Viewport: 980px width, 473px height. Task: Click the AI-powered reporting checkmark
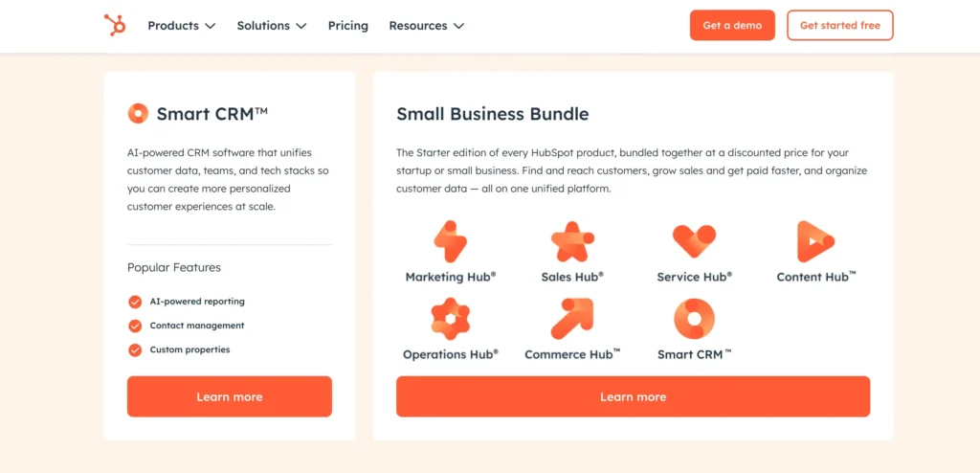pos(135,302)
